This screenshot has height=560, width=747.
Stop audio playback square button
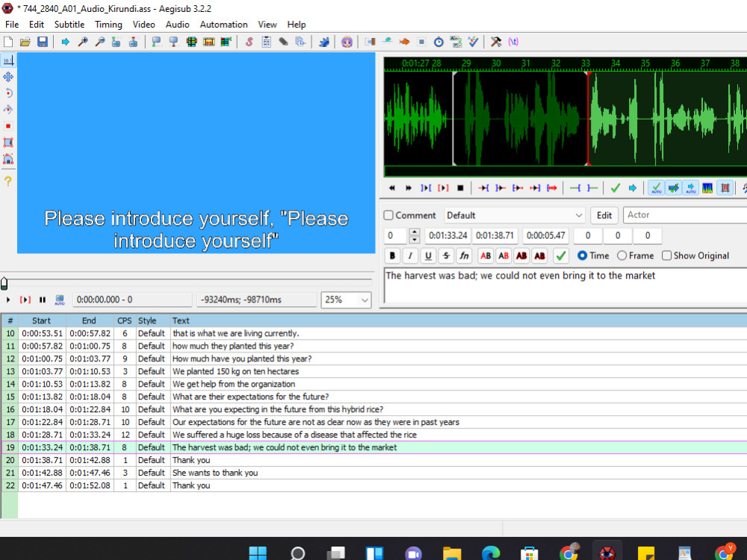[460, 188]
